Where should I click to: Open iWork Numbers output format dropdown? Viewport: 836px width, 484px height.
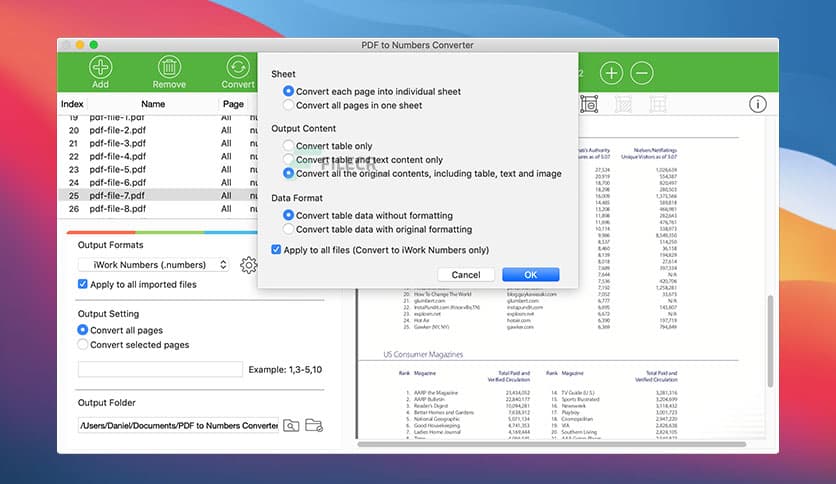154,264
